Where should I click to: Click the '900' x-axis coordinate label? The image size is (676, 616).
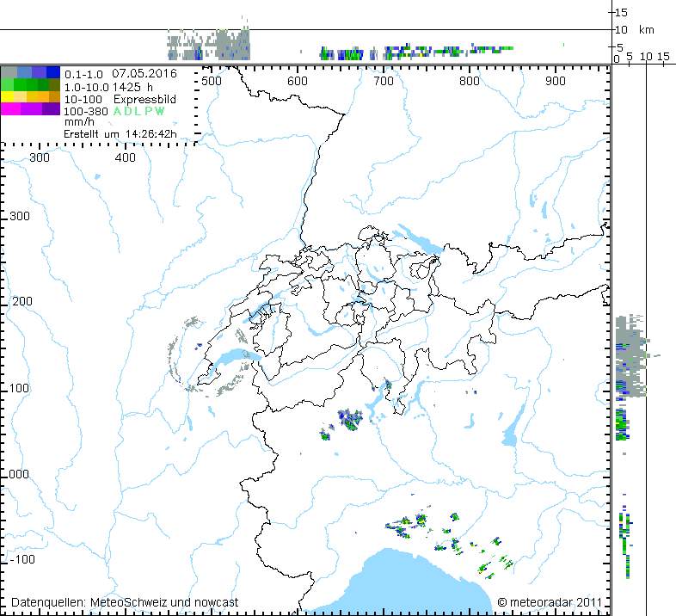pos(555,81)
